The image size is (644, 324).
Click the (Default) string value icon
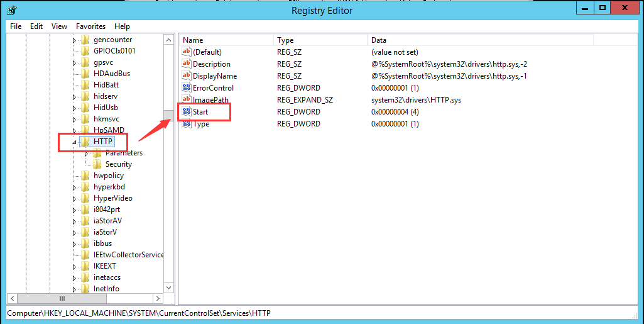[x=187, y=52]
